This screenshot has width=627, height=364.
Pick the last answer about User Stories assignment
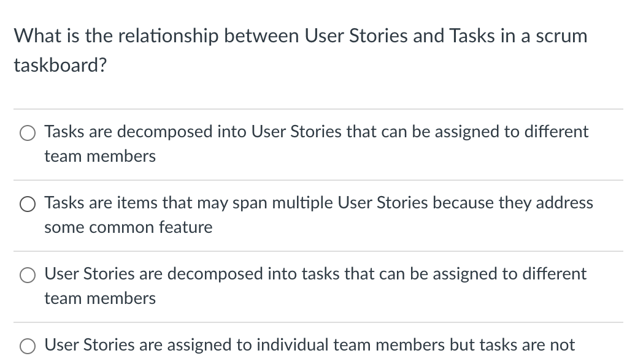27,346
